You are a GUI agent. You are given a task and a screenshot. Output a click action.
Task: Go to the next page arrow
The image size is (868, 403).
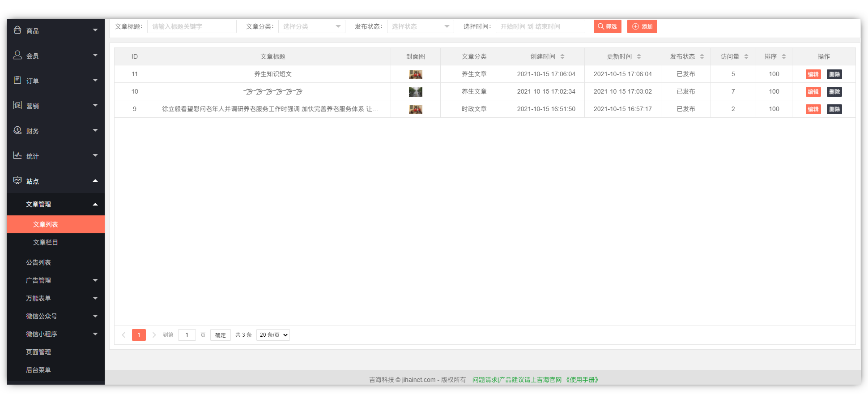click(154, 335)
